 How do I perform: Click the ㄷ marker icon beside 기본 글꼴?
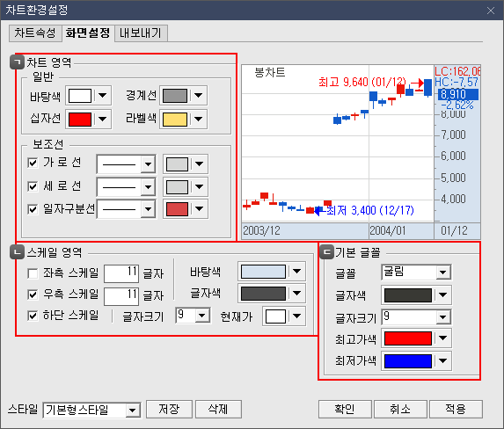click(x=326, y=252)
